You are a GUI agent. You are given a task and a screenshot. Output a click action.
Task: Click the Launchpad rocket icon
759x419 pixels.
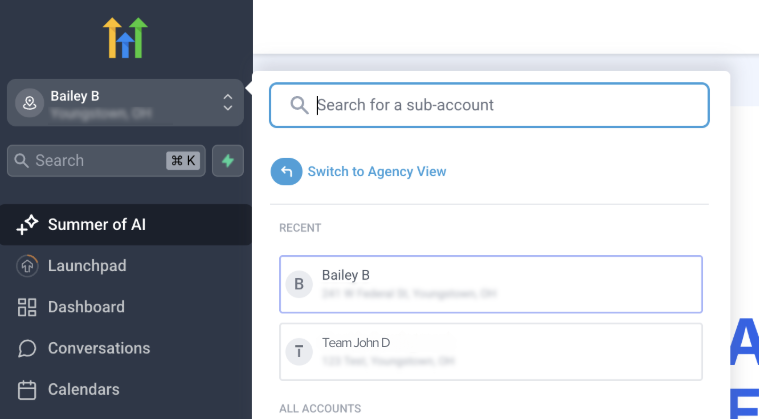pyautogui.click(x=27, y=266)
